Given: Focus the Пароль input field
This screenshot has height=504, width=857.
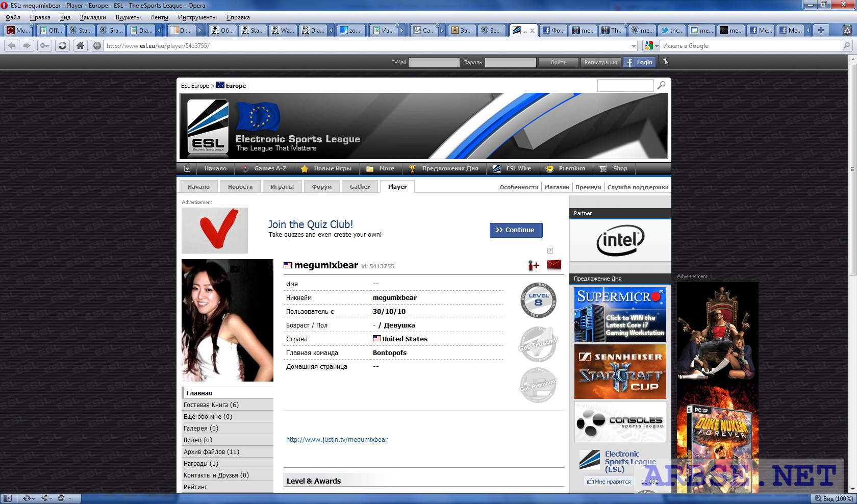Looking at the screenshot, I should 511,62.
